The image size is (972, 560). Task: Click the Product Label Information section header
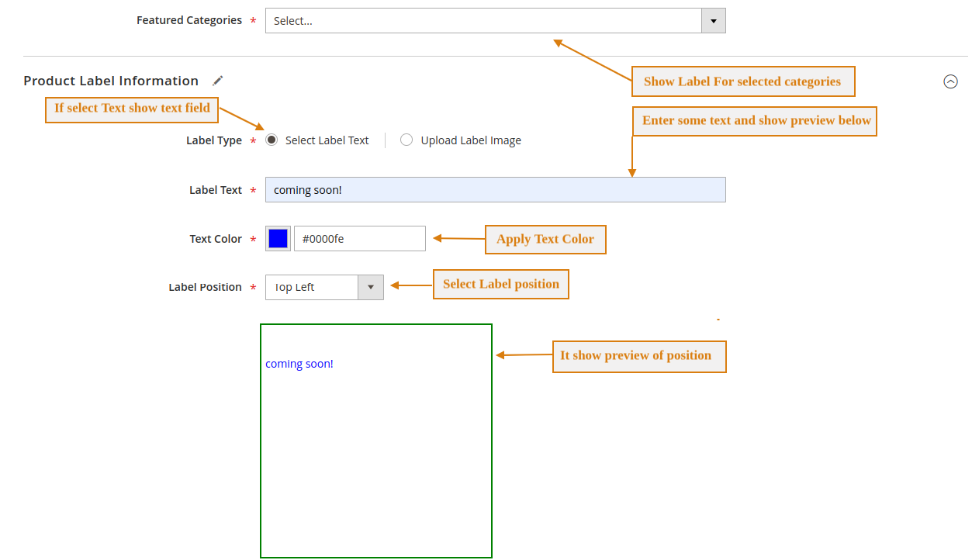click(x=111, y=81)
